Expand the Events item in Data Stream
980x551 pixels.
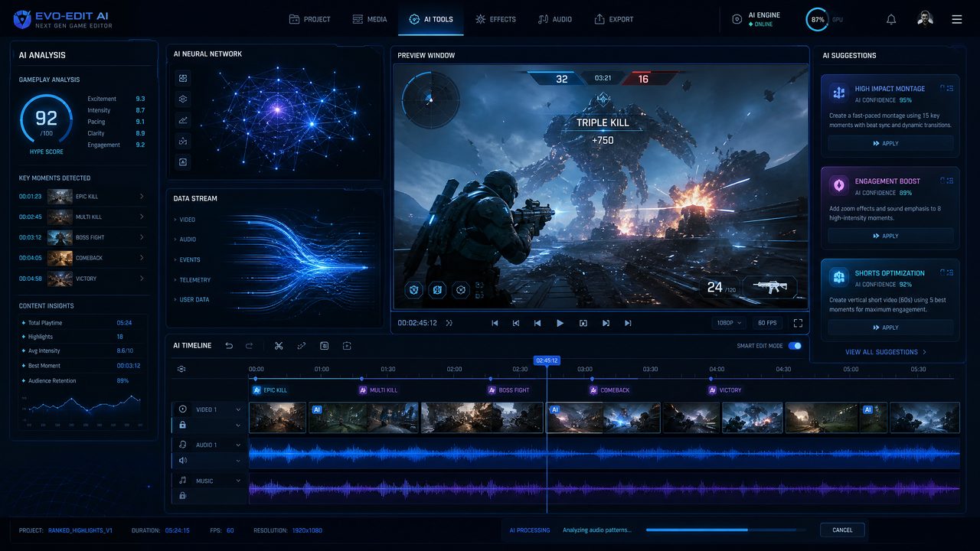point(187,259)
